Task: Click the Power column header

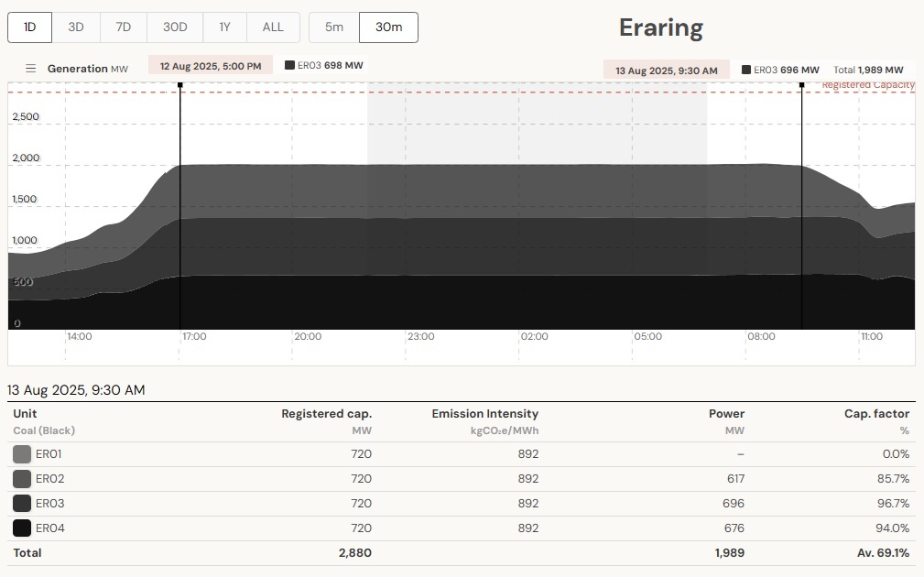Action: 726,414
